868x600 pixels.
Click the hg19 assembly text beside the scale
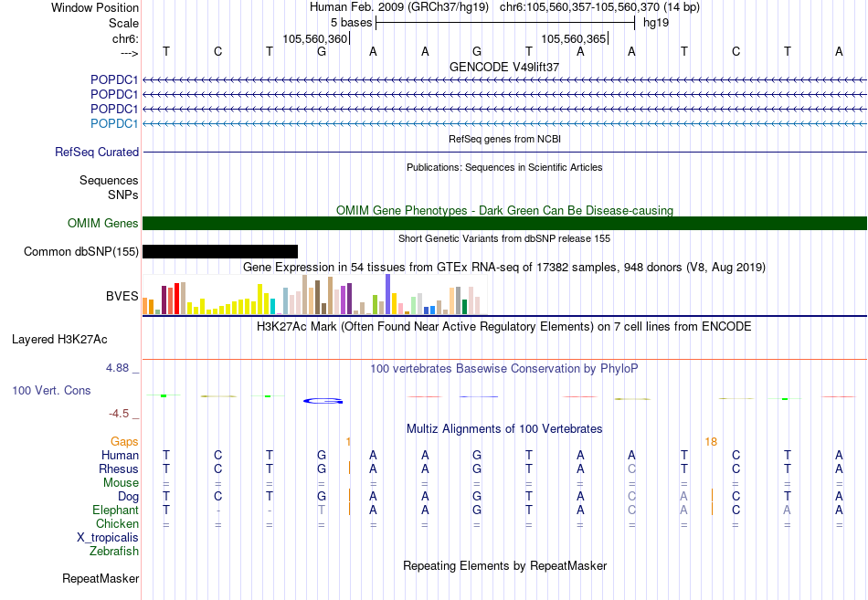(x=655, y=23)
